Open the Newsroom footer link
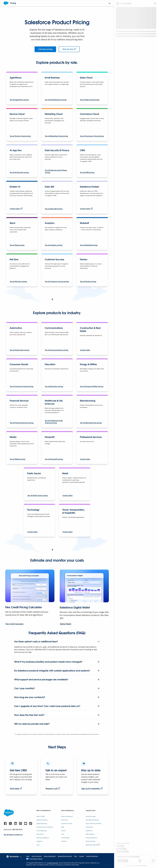 65,820
